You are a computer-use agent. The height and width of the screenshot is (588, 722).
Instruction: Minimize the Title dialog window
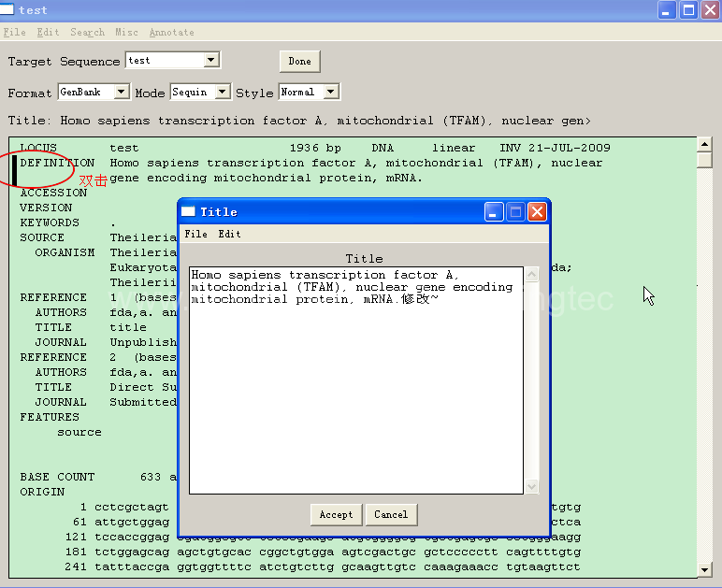tap(494, 212)
